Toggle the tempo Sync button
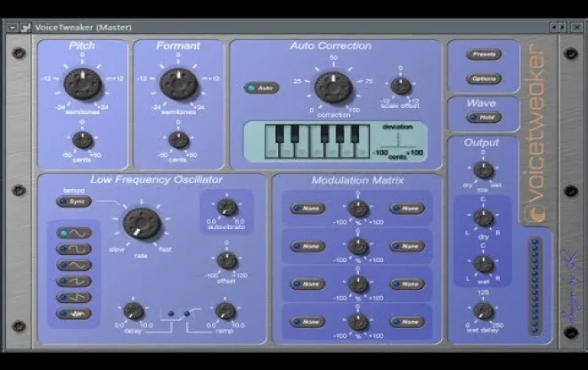The height and width of the screenshot is (370, 588). [74, 201]
